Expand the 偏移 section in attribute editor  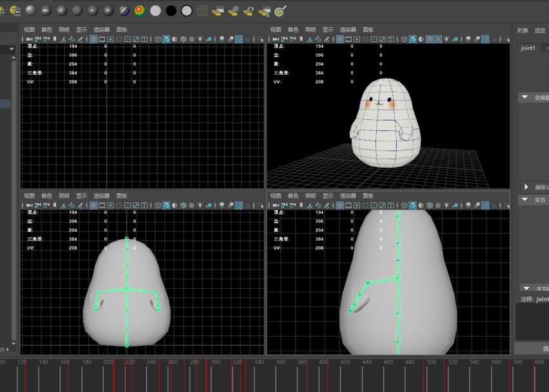pyautogui.click(x=526, y=187)
